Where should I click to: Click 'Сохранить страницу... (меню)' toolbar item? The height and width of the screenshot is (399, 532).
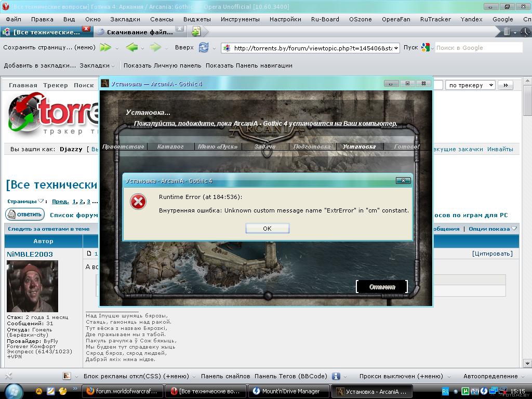coord(49,47)
